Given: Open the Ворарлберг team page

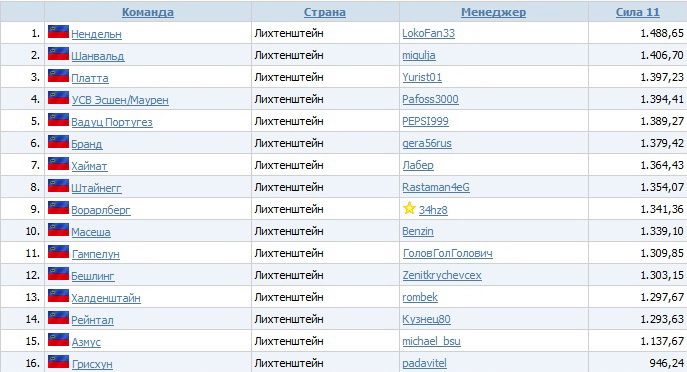Looking at the screenshot, I should click(x=101, y=210).
